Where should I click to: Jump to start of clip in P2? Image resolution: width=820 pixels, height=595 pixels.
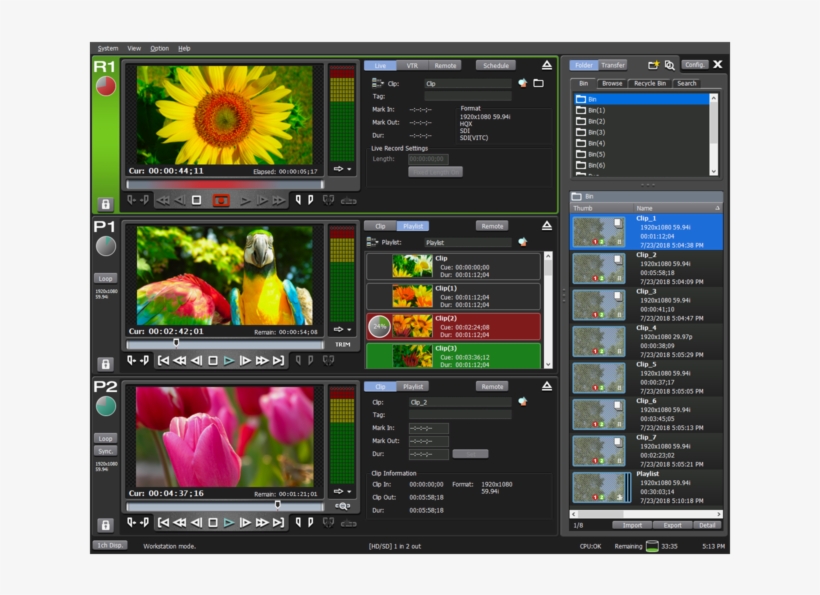(x=163, y=522)
